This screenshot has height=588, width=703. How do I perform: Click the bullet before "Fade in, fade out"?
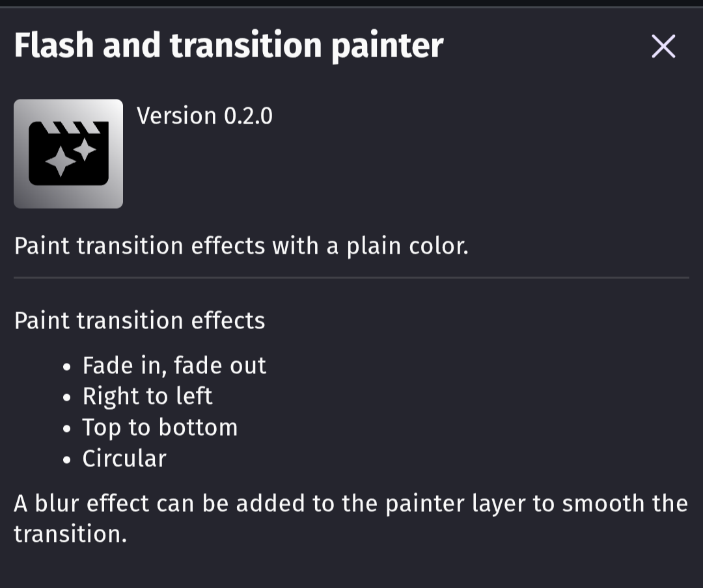(67, 367)
